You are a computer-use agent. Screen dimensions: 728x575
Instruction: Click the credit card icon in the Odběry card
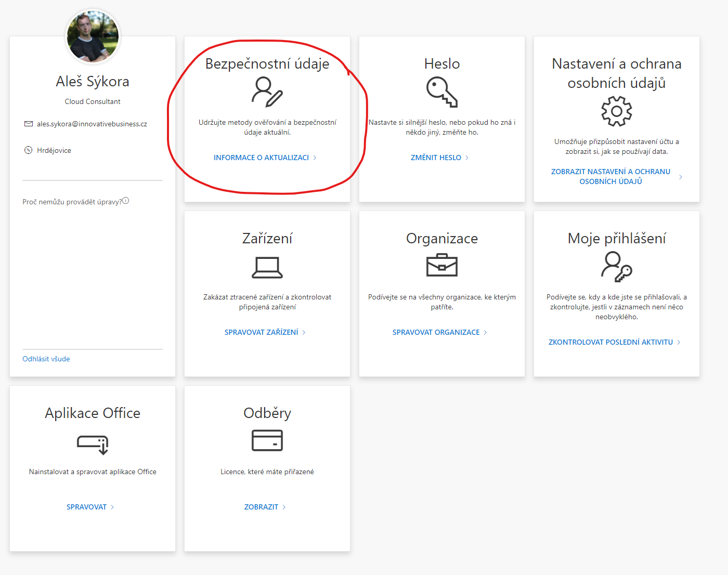(x=267, y=440)
